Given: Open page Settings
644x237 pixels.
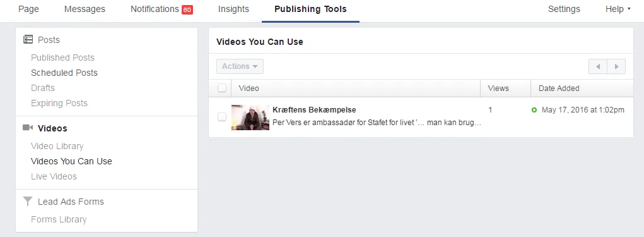Looking at the screenshot, I should [x=564, y=9].
